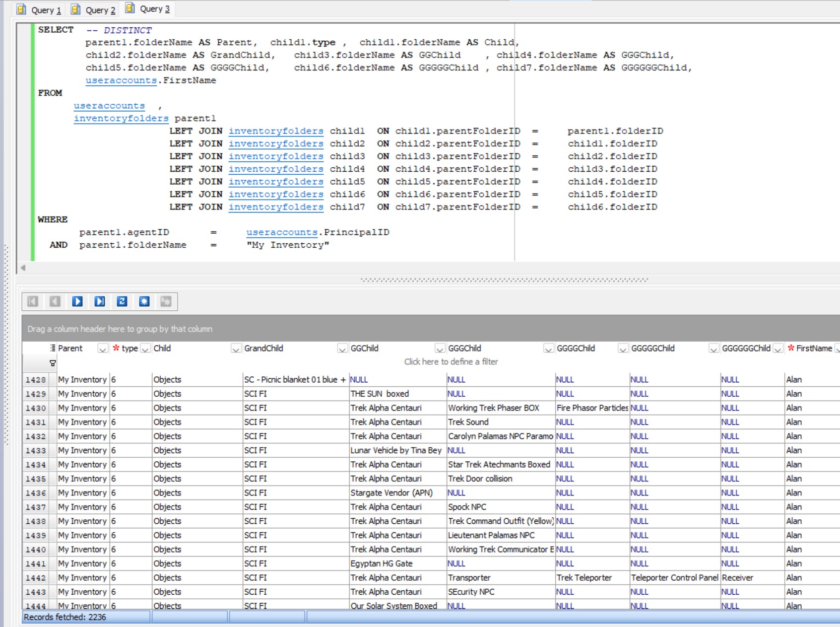This screenshot has height=627, width=840.
Task: Click the previous record navigation arrow
Action: click(x=55, y=301)
